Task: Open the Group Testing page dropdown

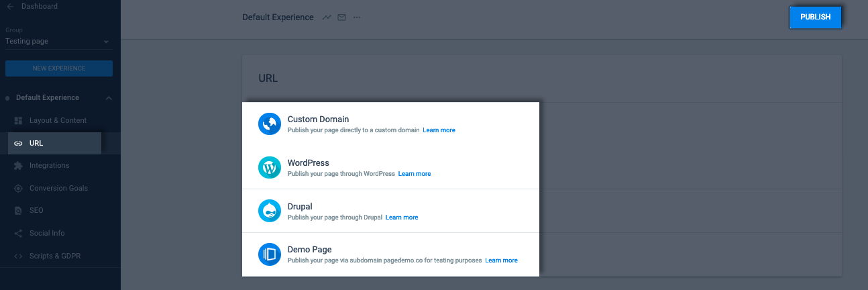Action: [x=58, y=42]
